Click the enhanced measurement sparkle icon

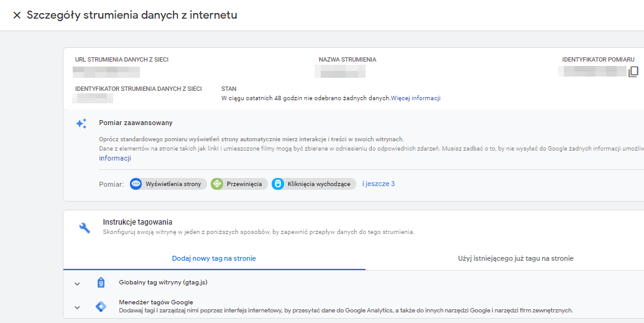coord(81,124)
